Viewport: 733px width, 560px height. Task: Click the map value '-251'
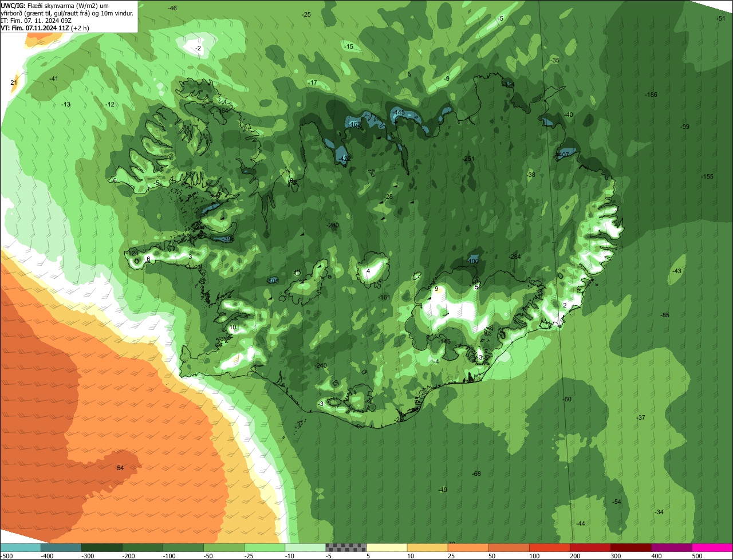click(468, 159)
